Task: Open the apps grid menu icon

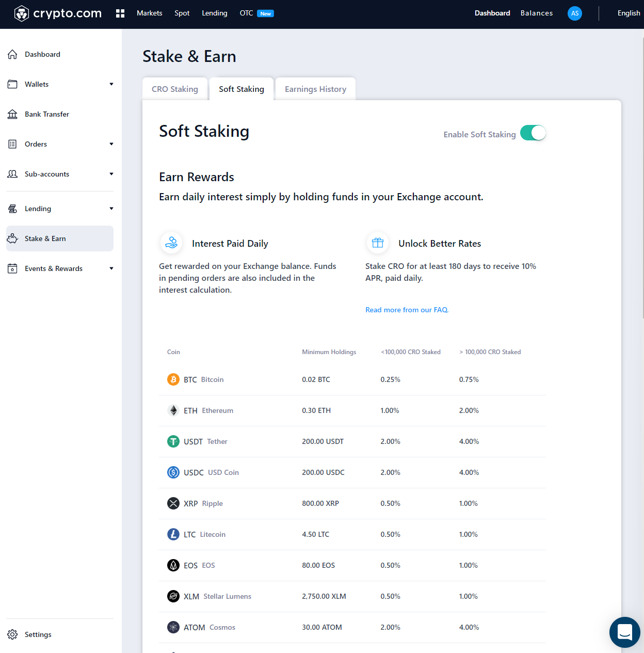Action: point(120,13)
